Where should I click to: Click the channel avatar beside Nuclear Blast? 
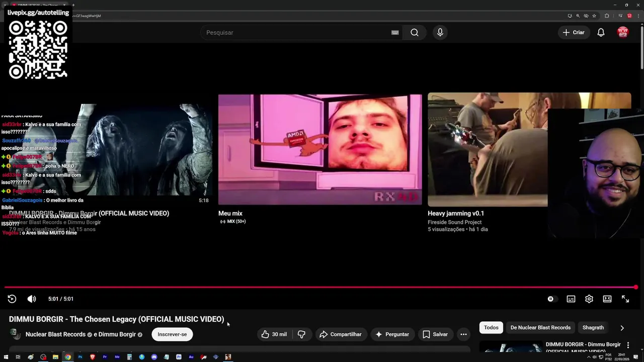[15, 334]
